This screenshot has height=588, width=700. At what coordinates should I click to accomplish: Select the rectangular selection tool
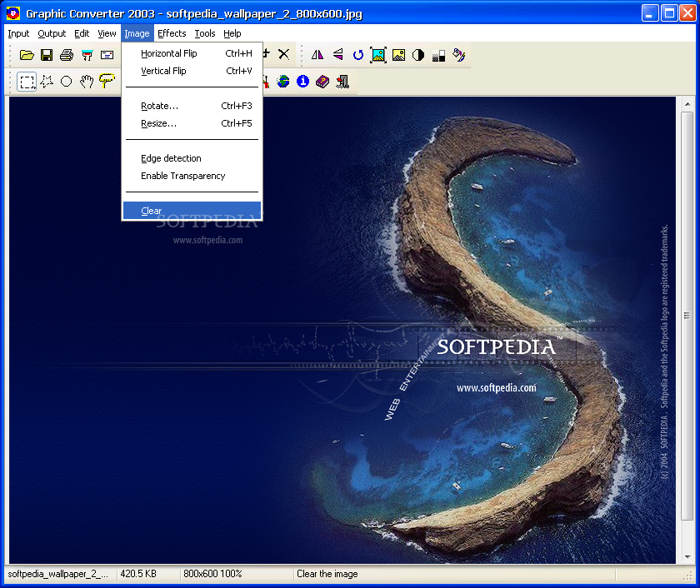27,82
